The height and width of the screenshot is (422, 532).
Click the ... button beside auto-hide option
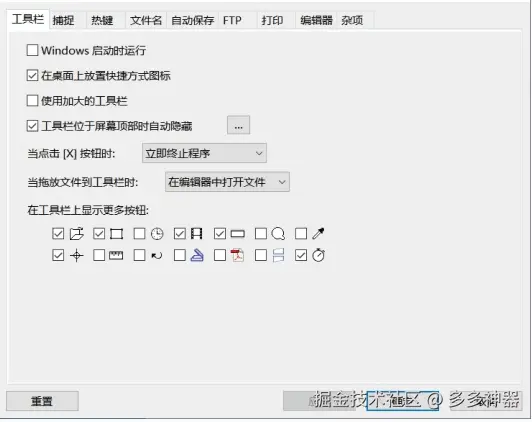click(x=239, y=125)
